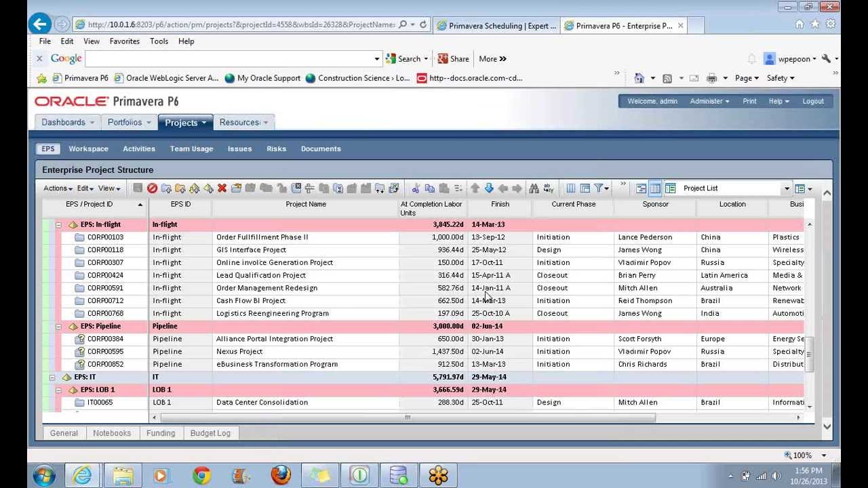Open the Actions dropdown menu
This screenshot has height=488, width=868.
point(58,188)
